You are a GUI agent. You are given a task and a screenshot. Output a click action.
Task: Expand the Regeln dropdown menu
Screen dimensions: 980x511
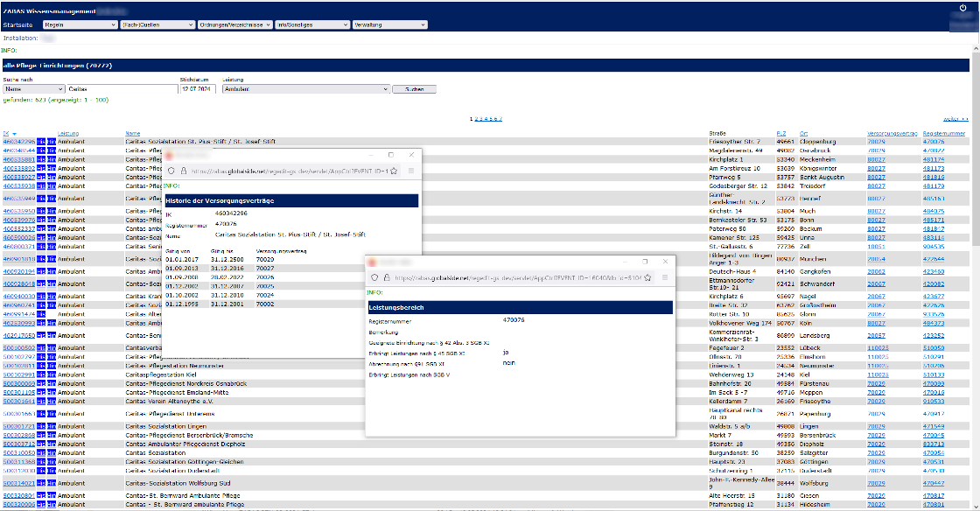pyautogui.click(x=80, y=25)
